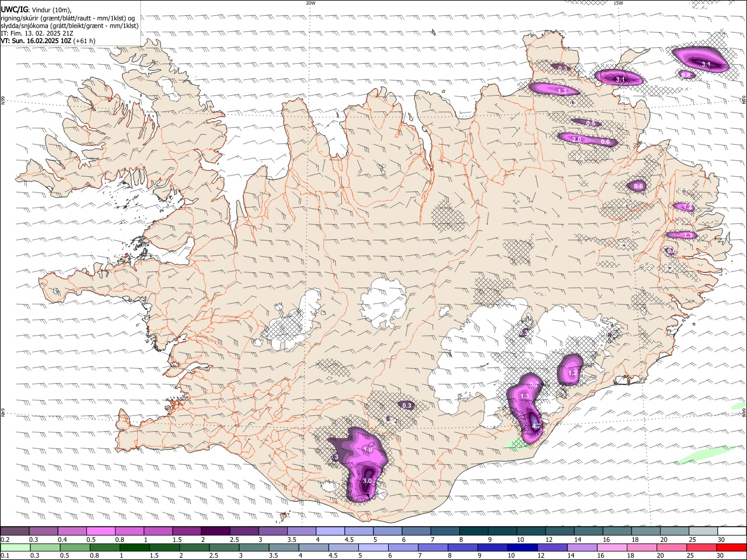Viewport: 747px width, 560px height.
Task: Click the 0.7 value above the 4.2 blob
Action: (x=535, y=386)
